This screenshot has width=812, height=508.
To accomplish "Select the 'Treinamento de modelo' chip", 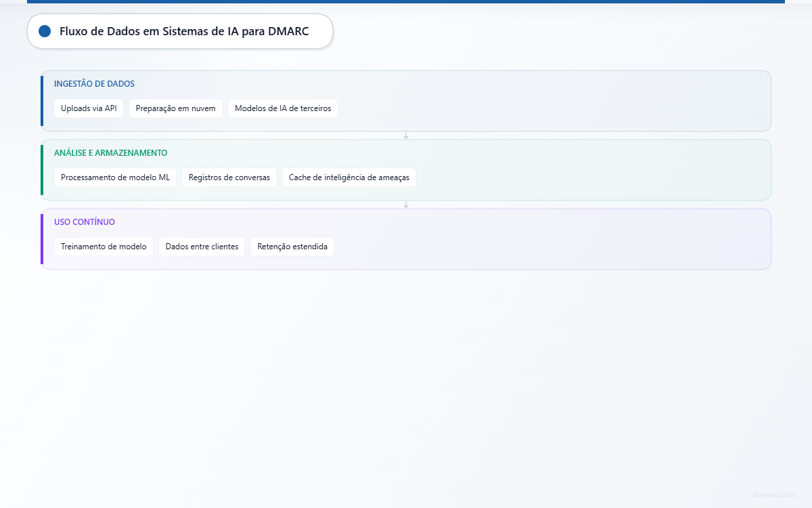I will click(x=104, y=247).
